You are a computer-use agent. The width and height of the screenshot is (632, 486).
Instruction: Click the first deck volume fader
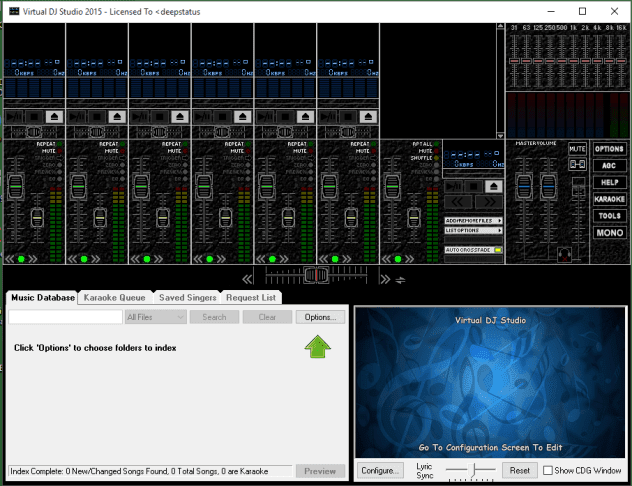coord(15,187)
